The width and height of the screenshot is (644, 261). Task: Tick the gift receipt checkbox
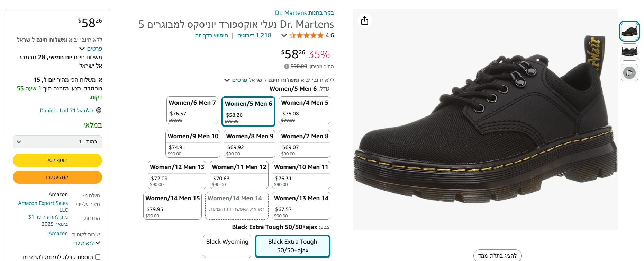point(98,257)
